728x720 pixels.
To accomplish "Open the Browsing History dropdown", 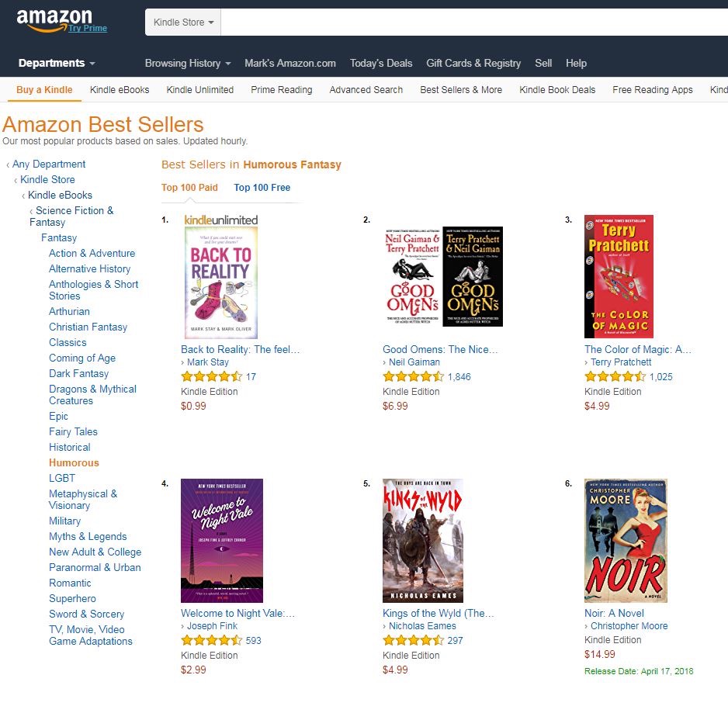I will click(x=188, y=63).
